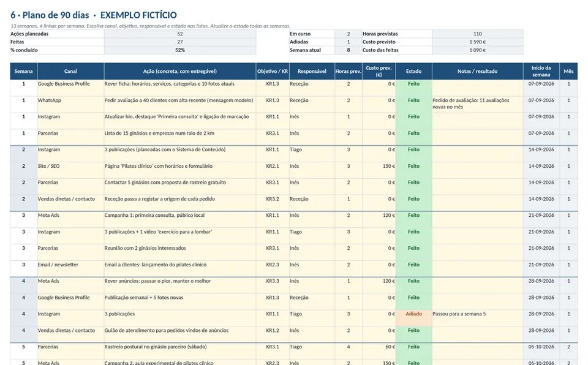
Task: Click the 'Adiado' status cell
Action: pos(413,318)
